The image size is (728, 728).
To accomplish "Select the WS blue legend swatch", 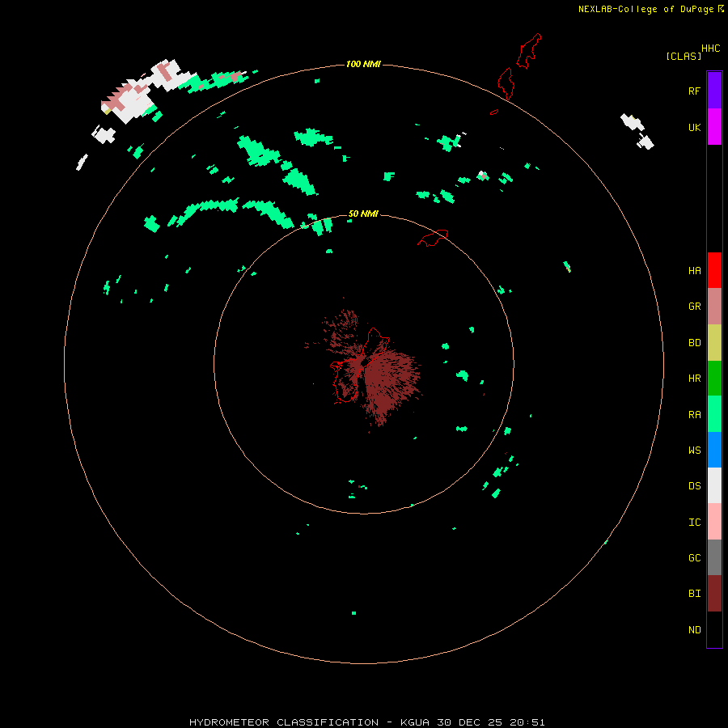I will click(714, 450).
